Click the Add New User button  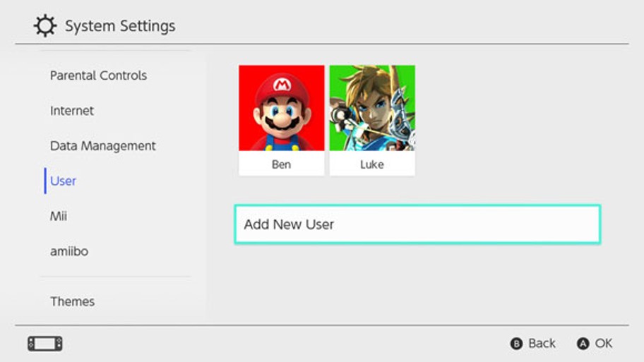click(417, 224)
